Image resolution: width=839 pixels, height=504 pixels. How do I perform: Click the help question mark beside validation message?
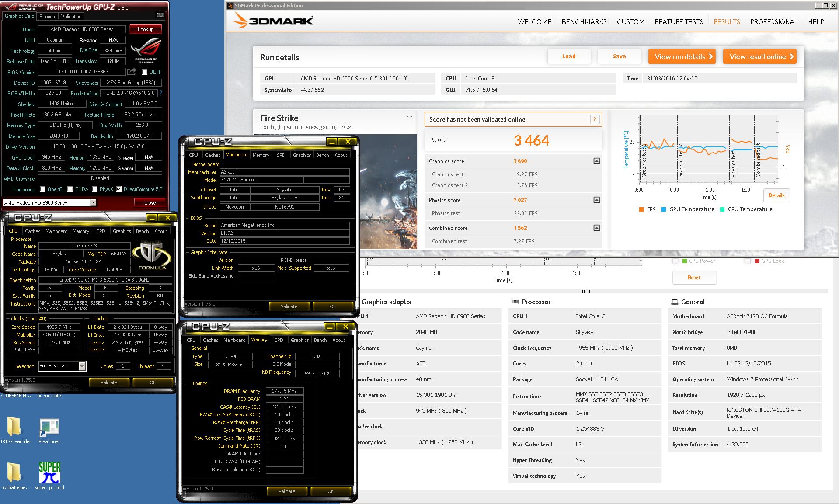(x=595, y=119)
